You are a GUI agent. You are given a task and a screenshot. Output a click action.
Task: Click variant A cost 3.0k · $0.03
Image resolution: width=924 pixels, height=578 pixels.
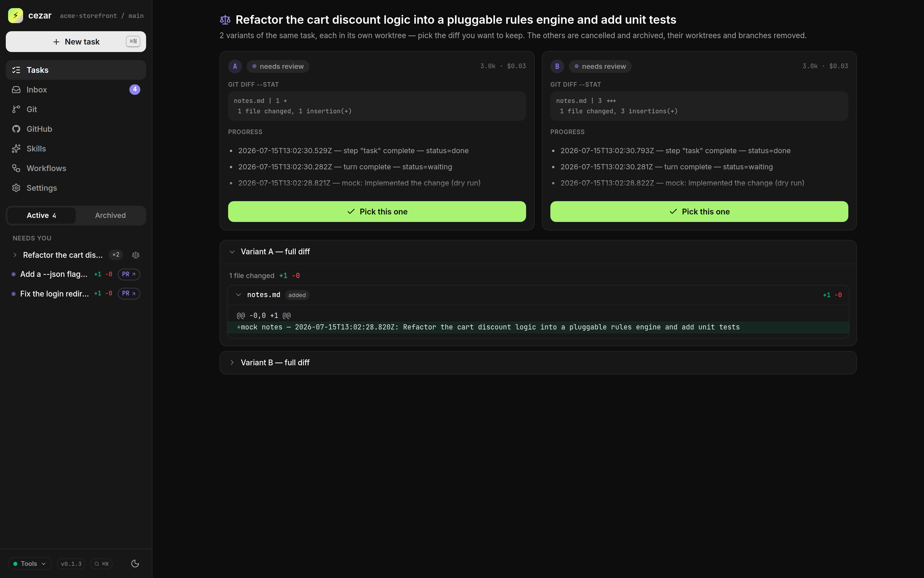[x=503, y=66]
